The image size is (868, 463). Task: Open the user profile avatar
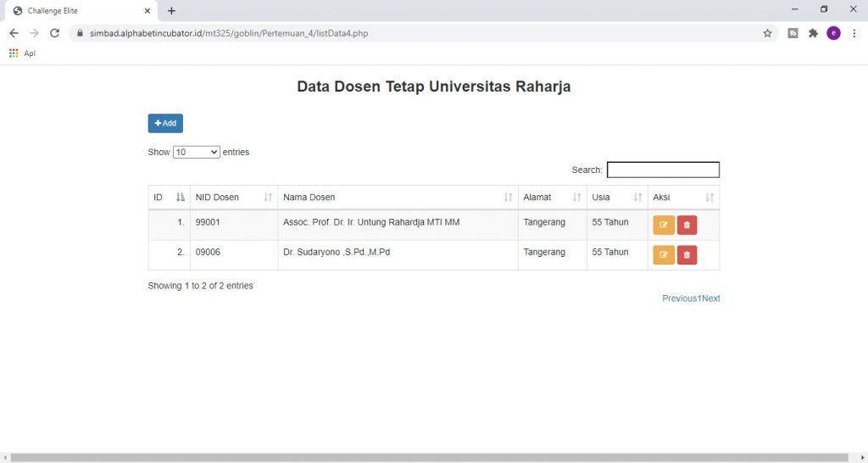pos(833,33)
